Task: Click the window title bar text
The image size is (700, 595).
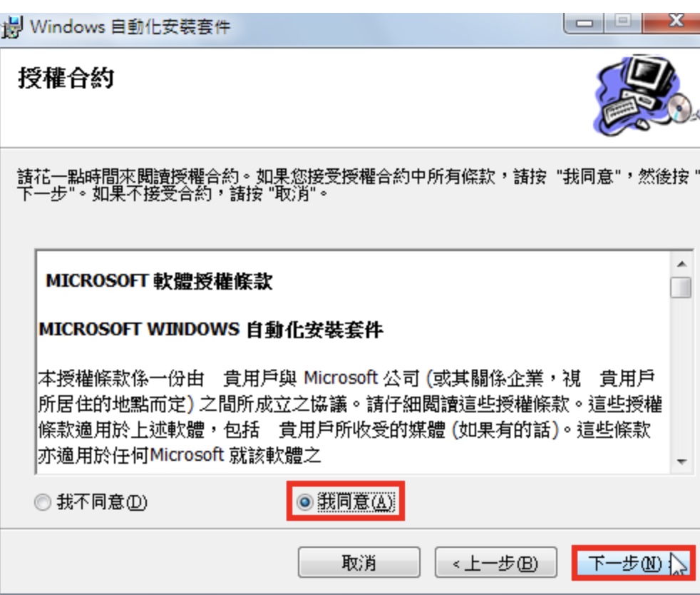Action: (130, 27)
